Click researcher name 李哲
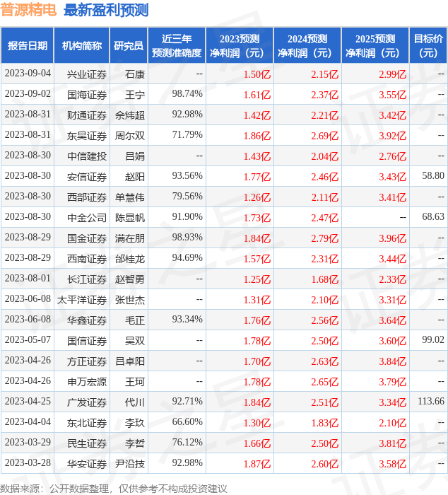Screen dimensions: 448x495 point(135,444)
